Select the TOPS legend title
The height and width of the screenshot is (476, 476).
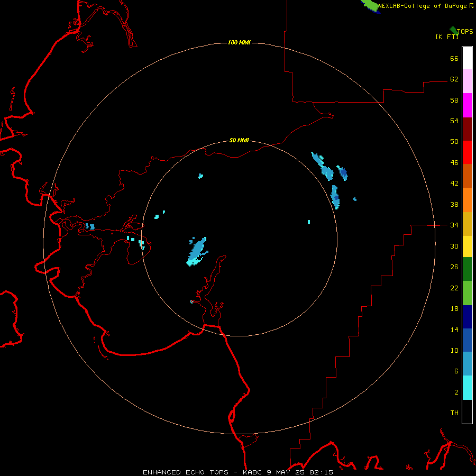click(465, 31)
